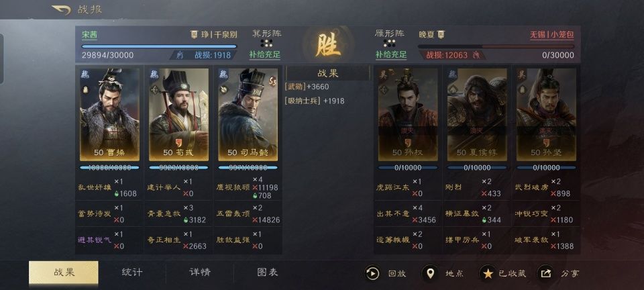Viewport: 644px width, 290px height.
Task: Open the 孙权 general portrait card
Action: coord(408,115)
